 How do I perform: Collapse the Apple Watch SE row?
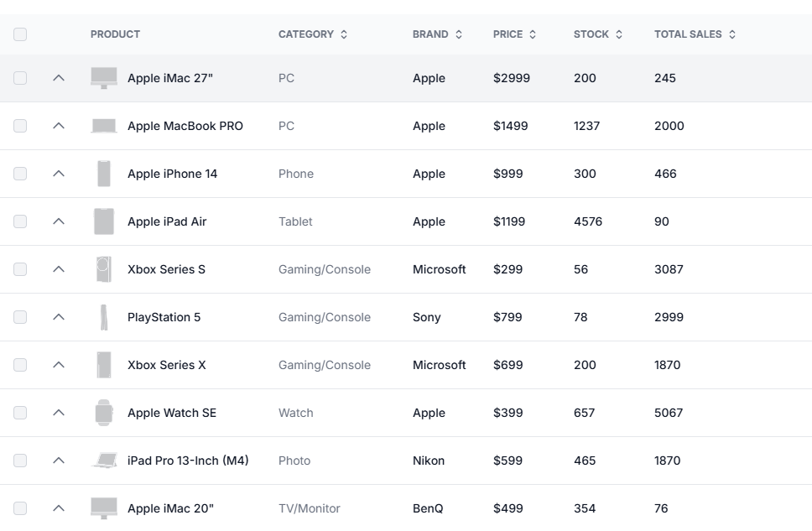[59, 413]
